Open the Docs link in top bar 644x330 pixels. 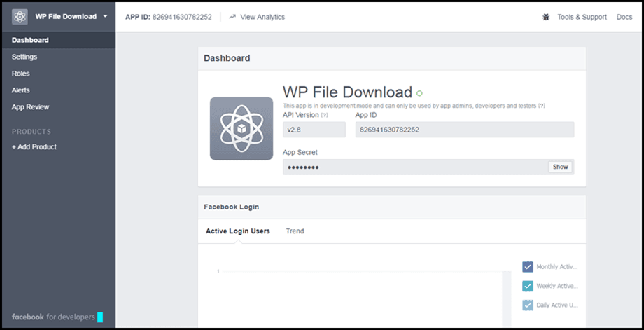(624, 17)
